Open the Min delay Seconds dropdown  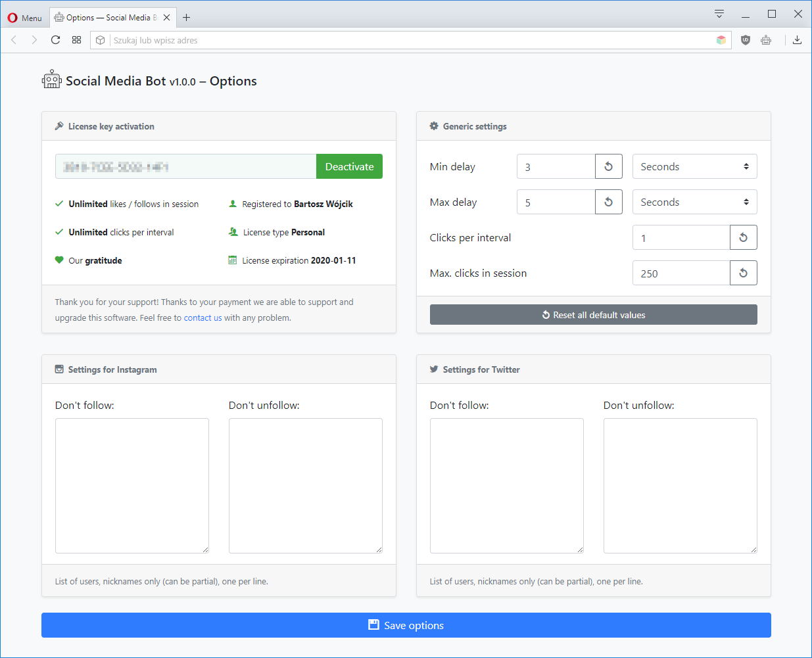point(695,166)
